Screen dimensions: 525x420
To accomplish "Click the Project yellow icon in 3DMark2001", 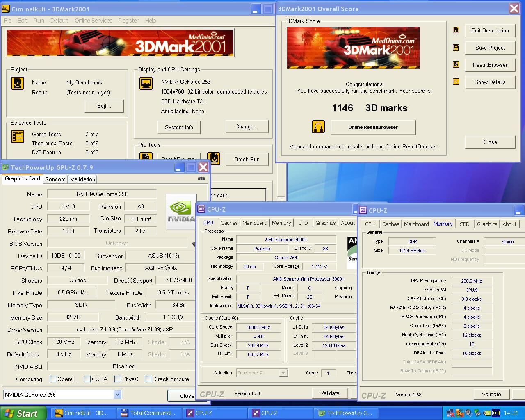I will point(18,83).
